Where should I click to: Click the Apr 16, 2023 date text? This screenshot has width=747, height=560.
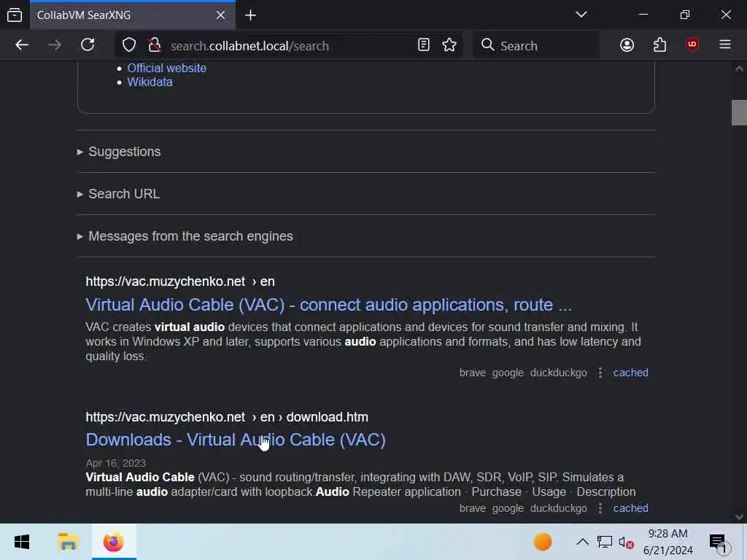pyautogui.click(x=116, y=463)
